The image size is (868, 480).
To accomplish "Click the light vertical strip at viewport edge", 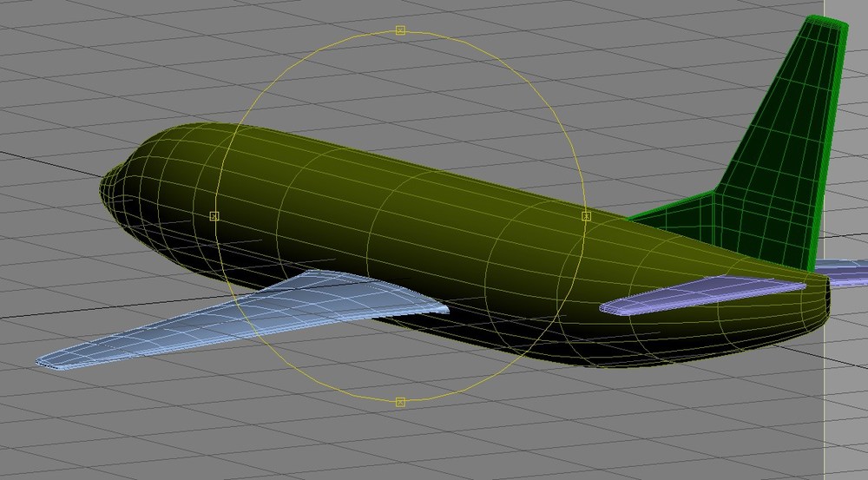I will click(x=845, y=387).
